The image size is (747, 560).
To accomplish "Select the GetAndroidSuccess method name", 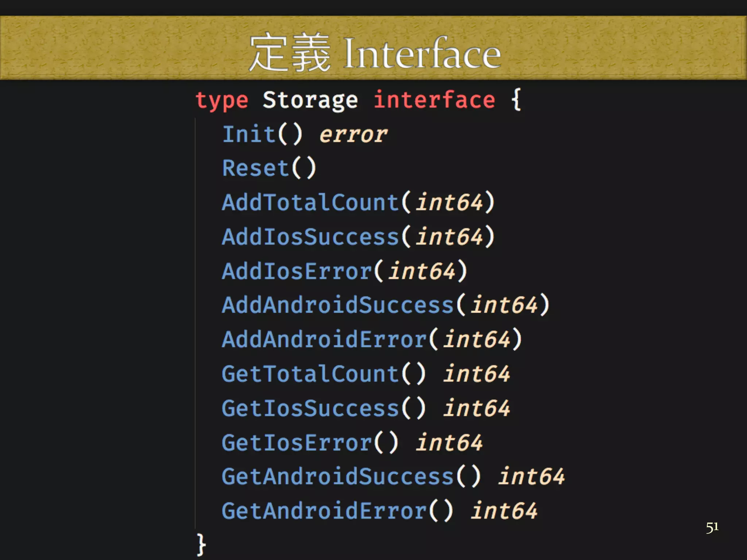I will coord(338,477).
